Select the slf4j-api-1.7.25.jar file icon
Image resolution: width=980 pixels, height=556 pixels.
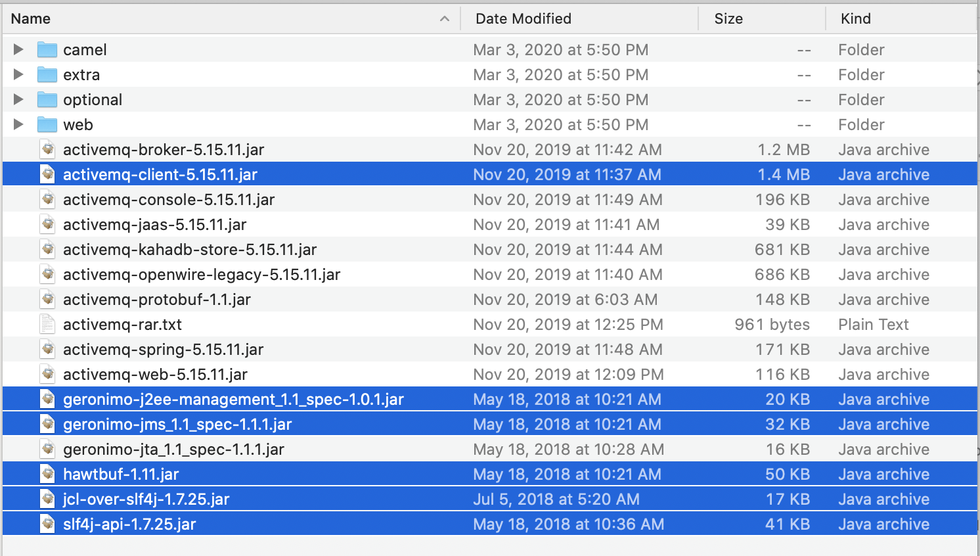click(47, 524)
